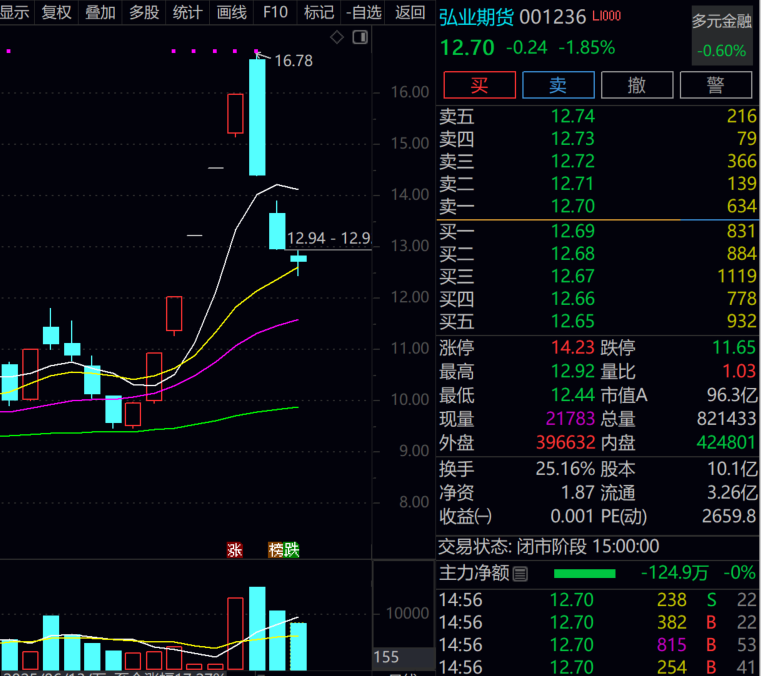Remove from watchlist via -自选

[x=364, y=12]
